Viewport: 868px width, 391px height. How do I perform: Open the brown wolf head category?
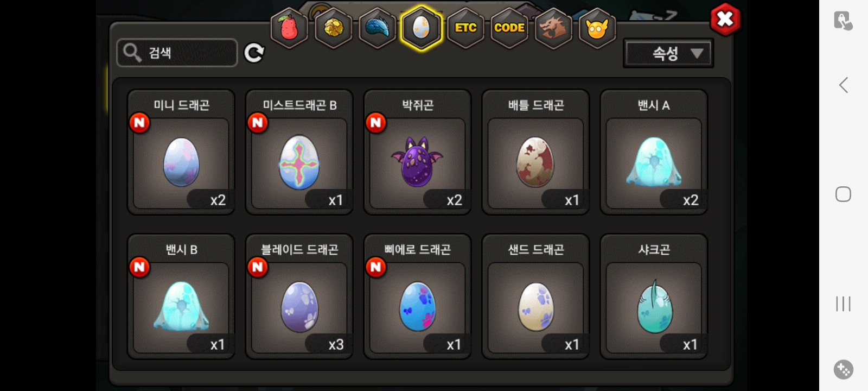pos(553,27)
